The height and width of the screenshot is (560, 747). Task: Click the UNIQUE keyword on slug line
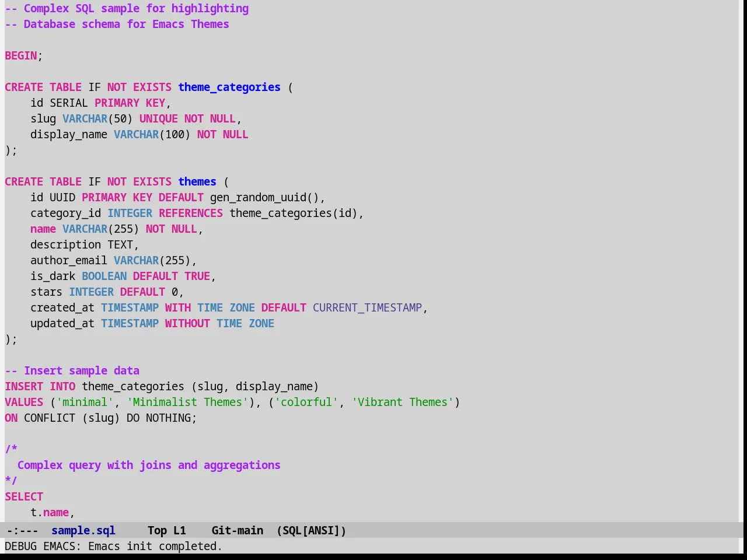[159, 118]
